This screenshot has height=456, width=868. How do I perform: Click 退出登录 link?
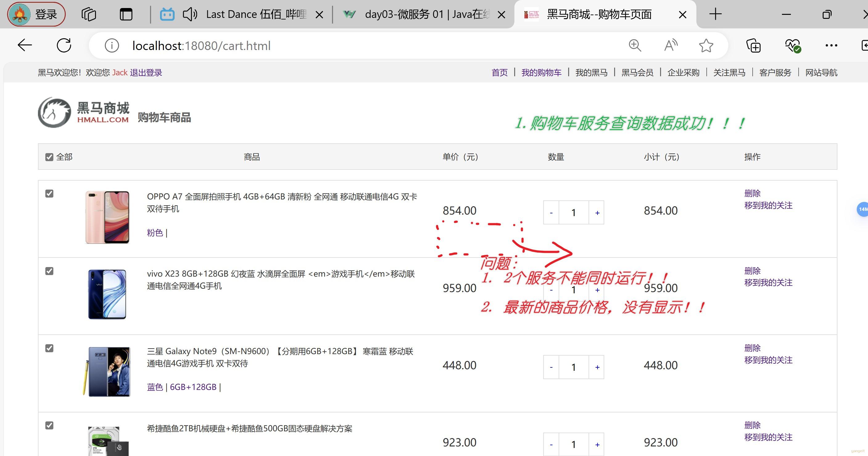point(146,73)
